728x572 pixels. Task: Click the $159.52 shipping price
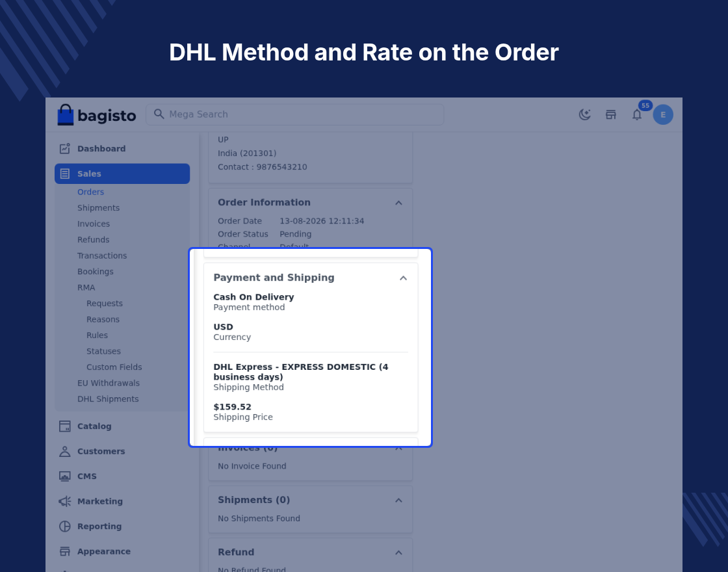coord(232,407)
